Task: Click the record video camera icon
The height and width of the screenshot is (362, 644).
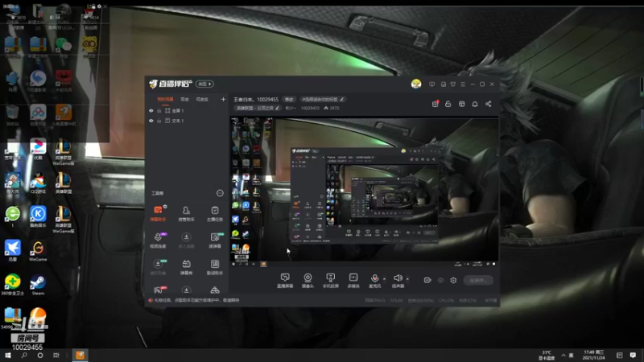Action: click(x=427, y=280)
